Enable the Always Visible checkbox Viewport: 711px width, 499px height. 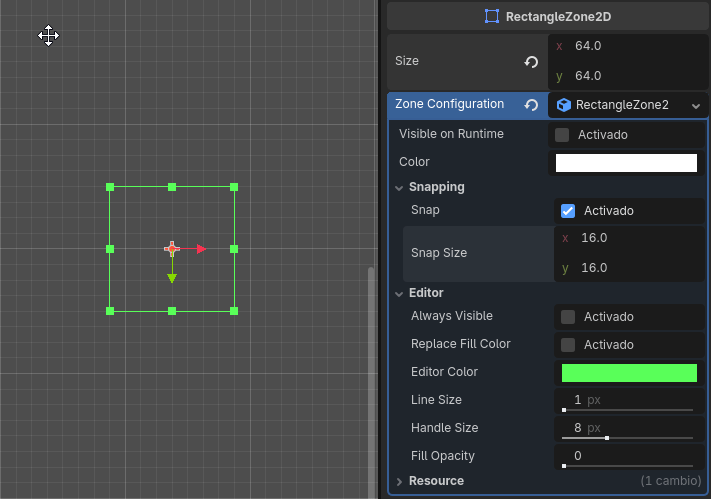pyautogui.click(x=568, y=317)
